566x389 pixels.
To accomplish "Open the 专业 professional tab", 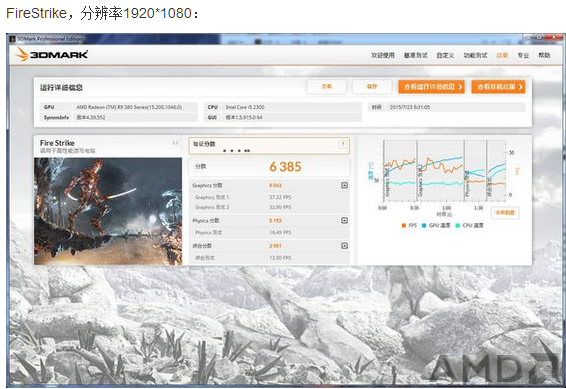I will [x=523, y=55].
